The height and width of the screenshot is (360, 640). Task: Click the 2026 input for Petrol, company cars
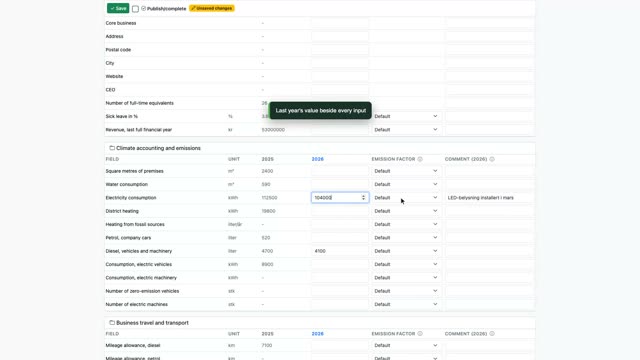[340, 238]
